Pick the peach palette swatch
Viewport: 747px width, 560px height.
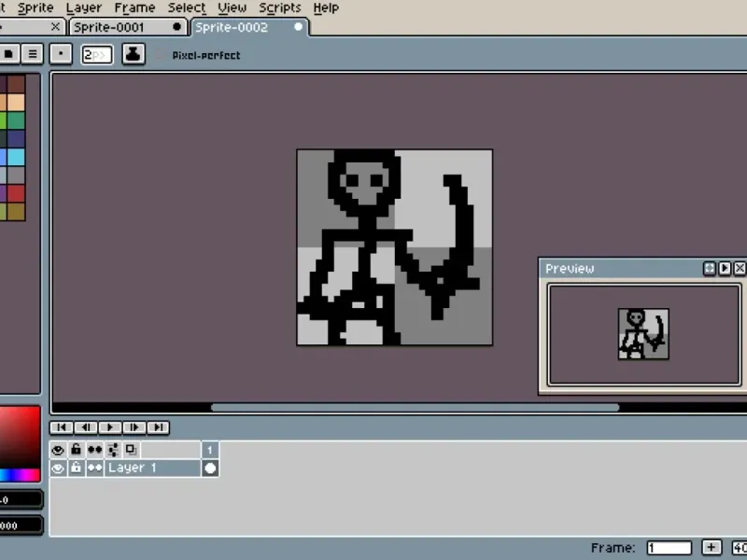(x=16, y=103)
